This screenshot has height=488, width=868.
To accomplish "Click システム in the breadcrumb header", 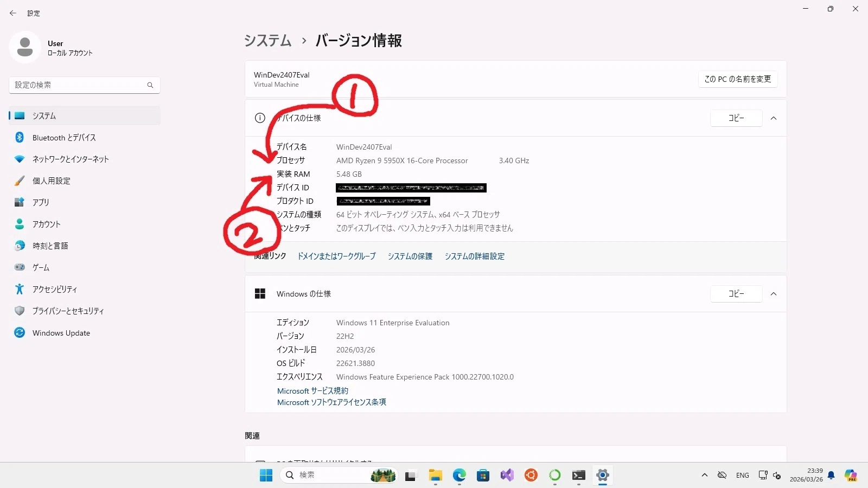I will tap(267, 41).
